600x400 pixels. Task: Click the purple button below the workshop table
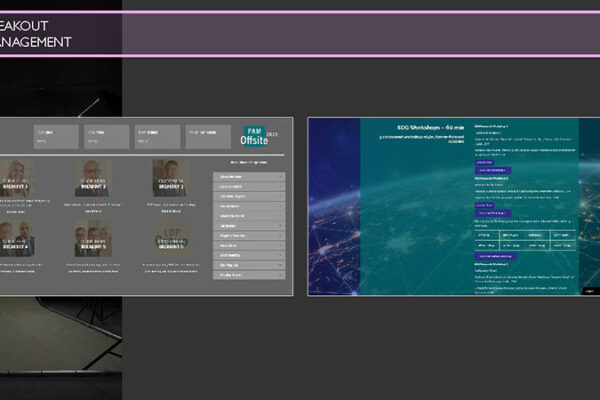click(496, 256)
